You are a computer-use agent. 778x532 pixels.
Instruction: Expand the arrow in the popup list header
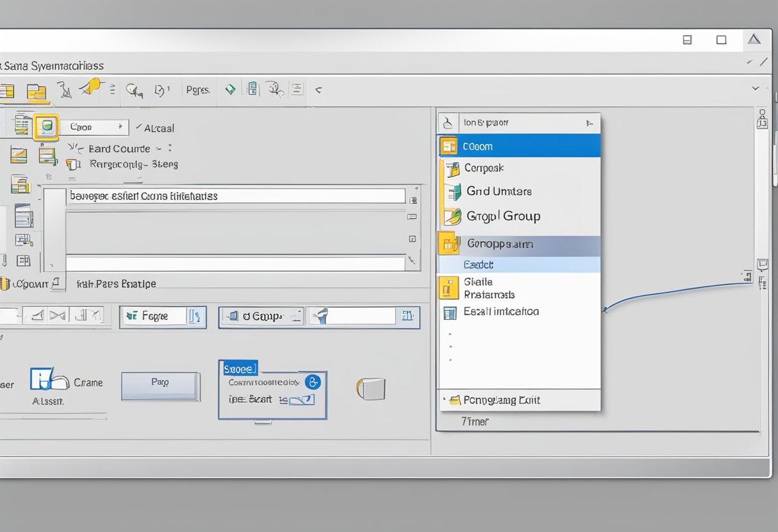click(x=589, y=123)
